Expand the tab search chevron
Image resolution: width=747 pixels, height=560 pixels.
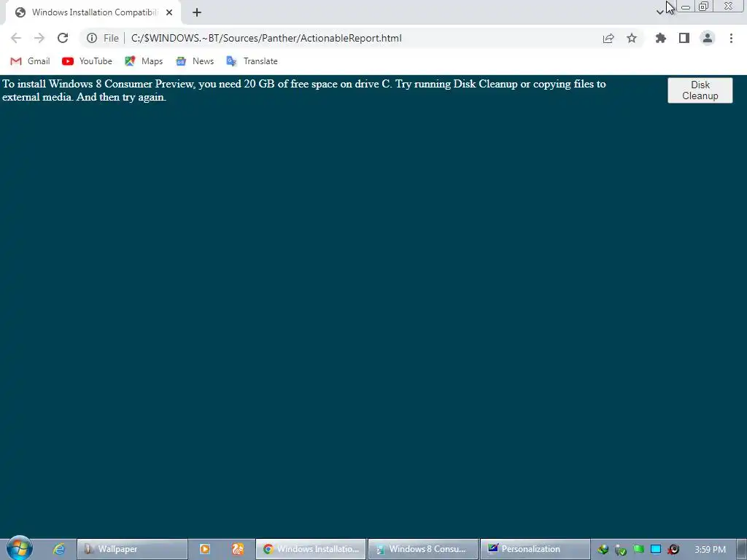point(659,12)
